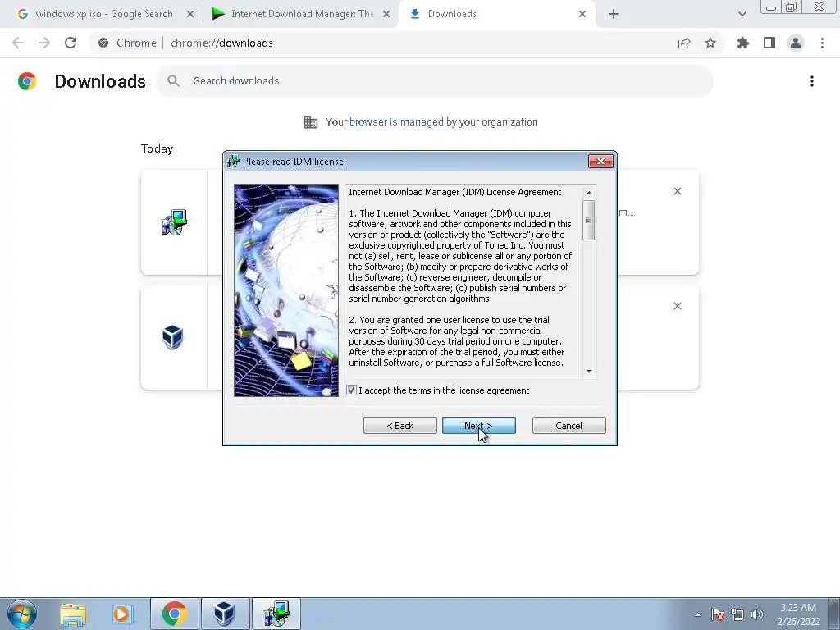Grab the license scrollbar thumb

[589, 220]
